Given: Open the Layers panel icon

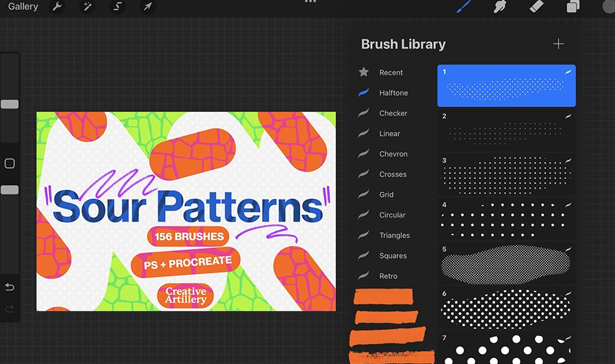Looking at the screenshot, I should (x=572, y=7).
